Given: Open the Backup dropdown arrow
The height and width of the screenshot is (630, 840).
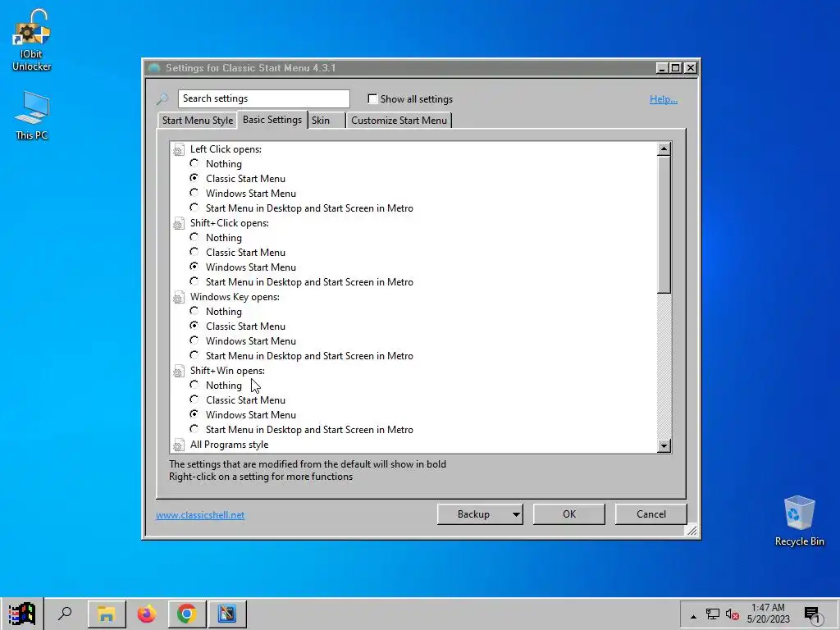Looking at the screenshot, I should [x=515, y=514].
